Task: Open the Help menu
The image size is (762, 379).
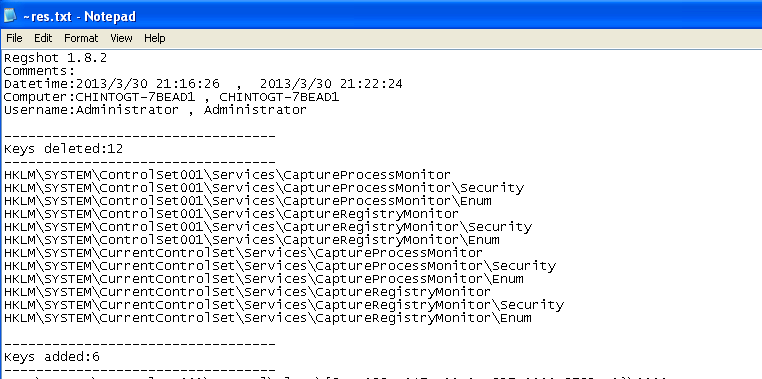Action: (x=155, y=38)
